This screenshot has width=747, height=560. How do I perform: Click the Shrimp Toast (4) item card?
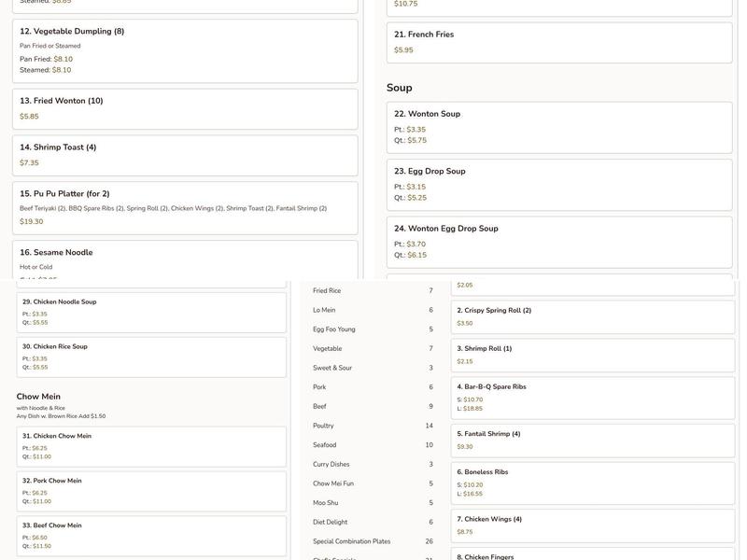185,155
